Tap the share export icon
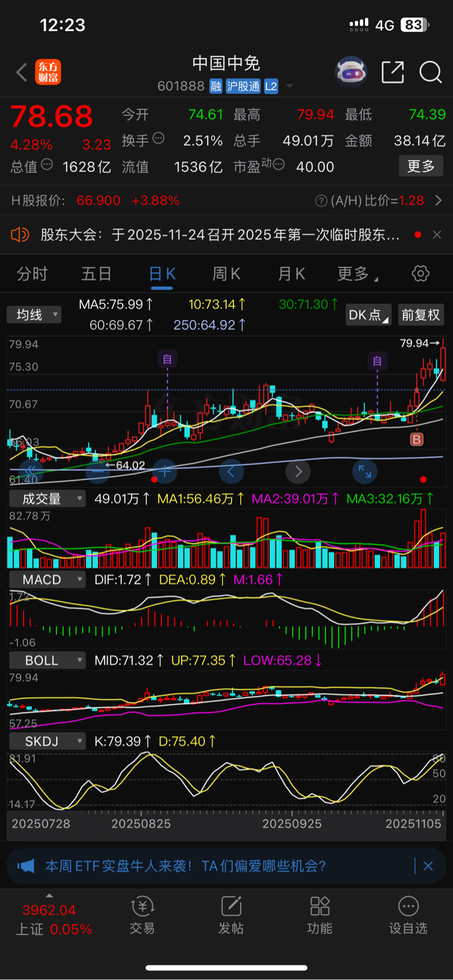 click(393, 72)
